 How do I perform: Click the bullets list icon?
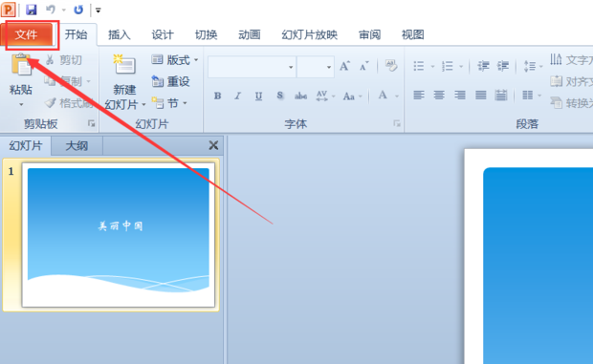(x=419, y=66)
